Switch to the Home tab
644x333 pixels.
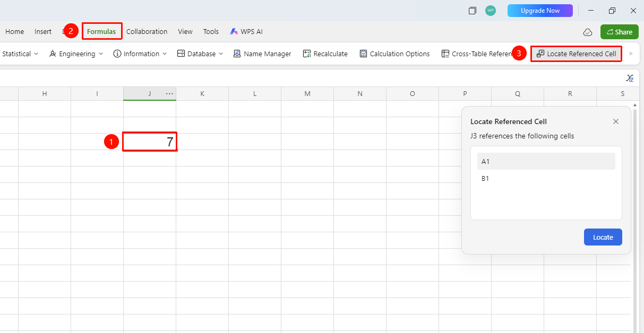tap(14, 31)
